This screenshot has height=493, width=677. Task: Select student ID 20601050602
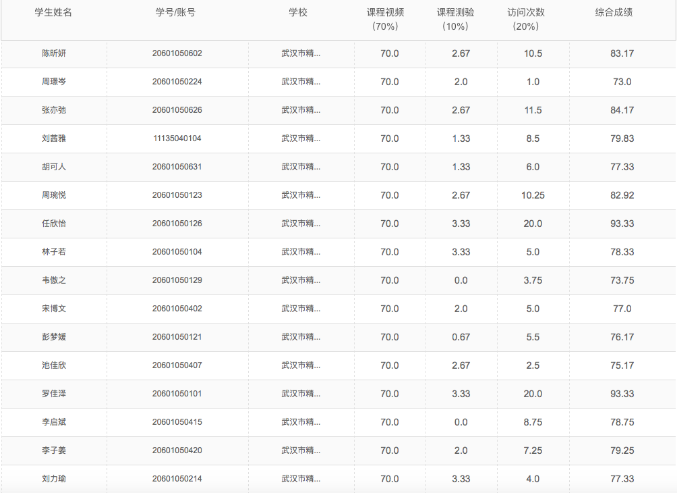(x=177, y=54)
